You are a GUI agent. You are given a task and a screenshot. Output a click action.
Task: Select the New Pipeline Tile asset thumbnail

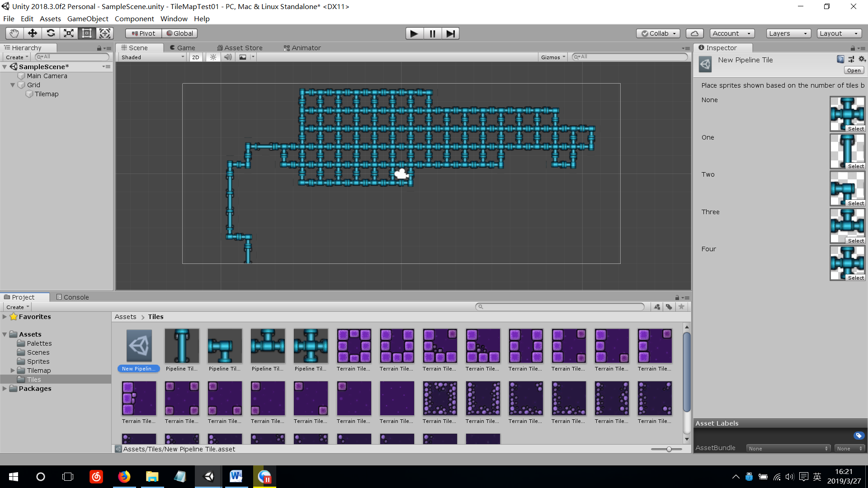point(139,346)
